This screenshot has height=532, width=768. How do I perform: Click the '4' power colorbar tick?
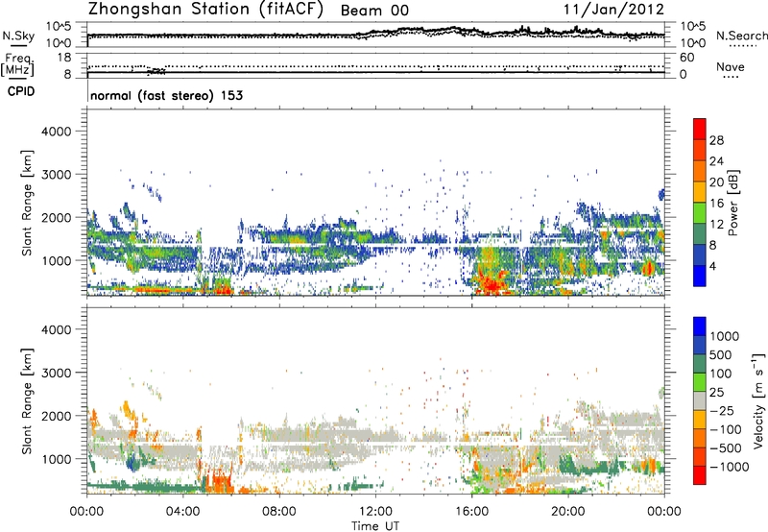pos(712,266)
